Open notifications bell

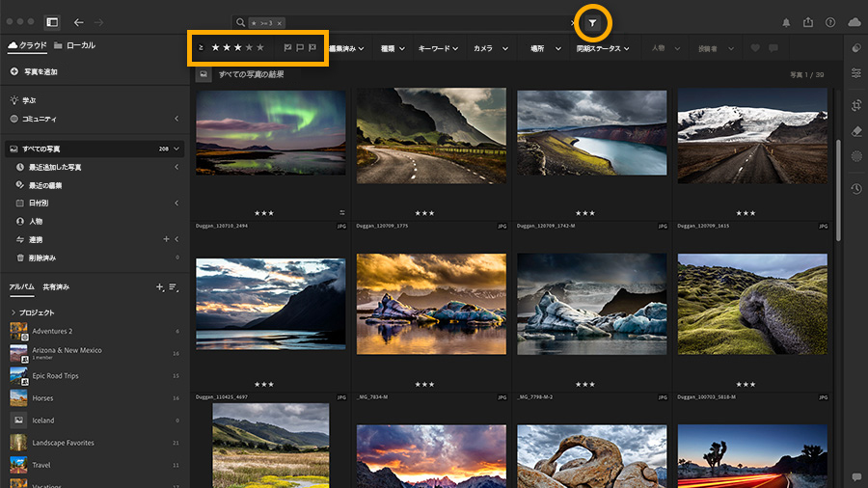786,23
